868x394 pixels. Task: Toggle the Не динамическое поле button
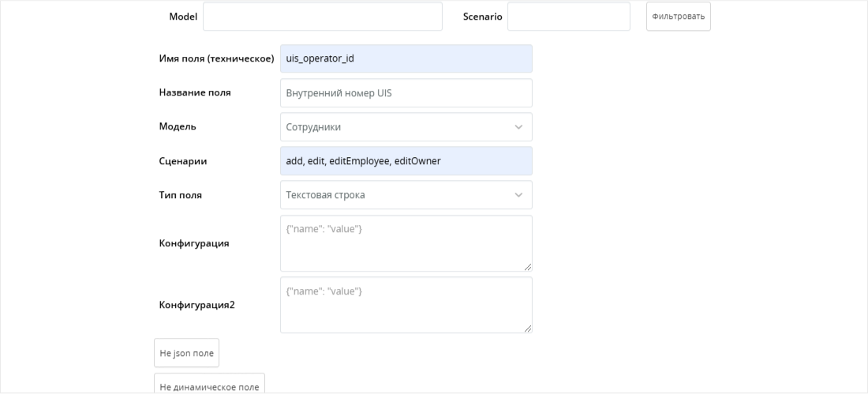pyautogui.click(x=209, y=384)
